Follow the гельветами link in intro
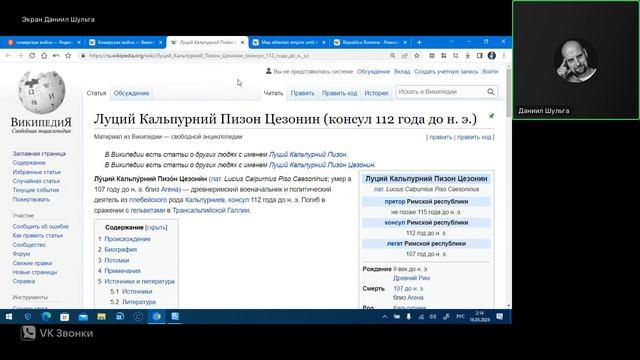This screenshot has width=640, height=360. click(x=147, y=210)
